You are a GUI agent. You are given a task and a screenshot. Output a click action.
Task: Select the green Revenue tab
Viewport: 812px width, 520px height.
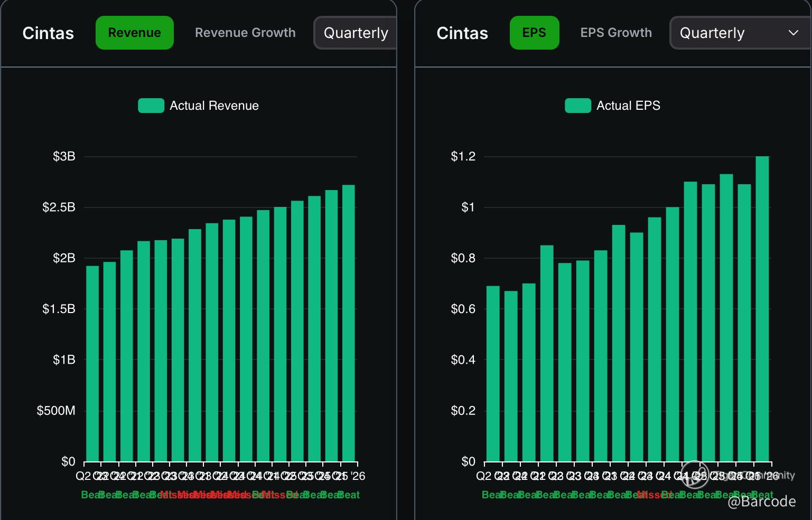coord(135,33)
